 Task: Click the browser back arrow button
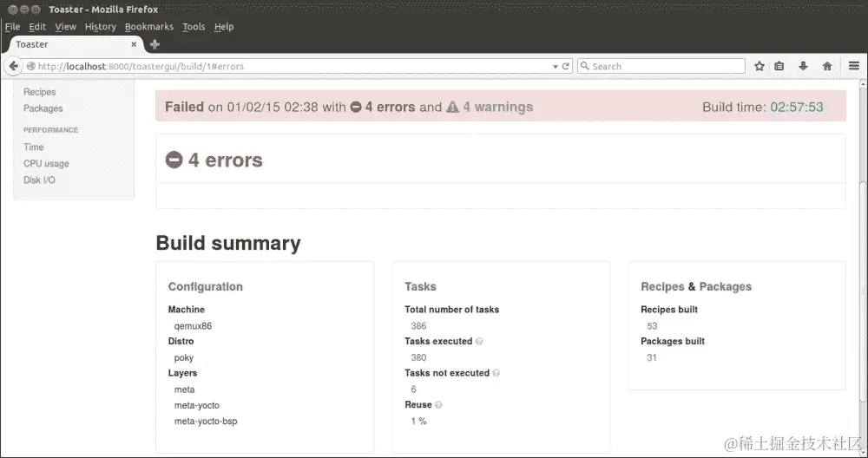pyautogui.click(x=13, y=67)
